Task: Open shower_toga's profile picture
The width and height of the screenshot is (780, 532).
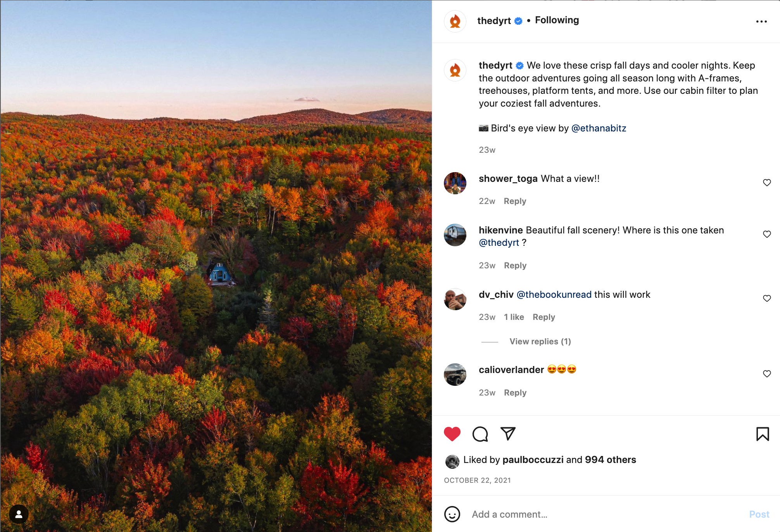Action: (x=455, y=183)
